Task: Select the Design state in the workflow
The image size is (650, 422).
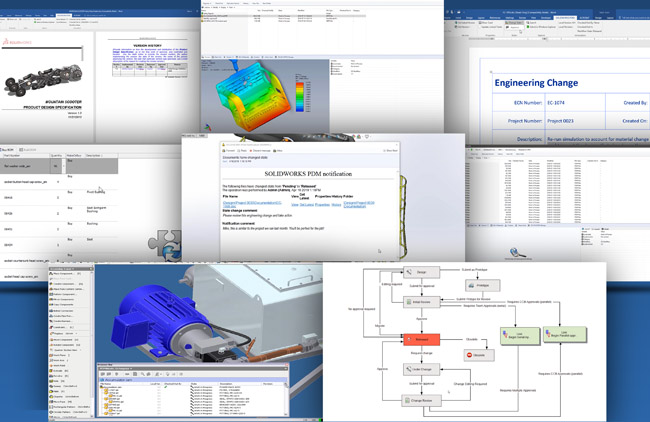Action: click(x=421, y=272)
